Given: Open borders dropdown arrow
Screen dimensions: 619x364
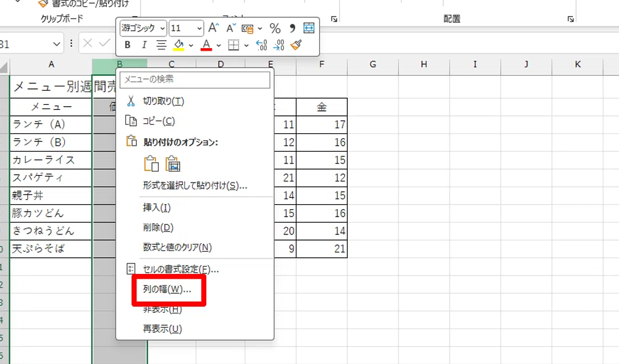Looking at the screenshot, I should (x=246, y=46).
